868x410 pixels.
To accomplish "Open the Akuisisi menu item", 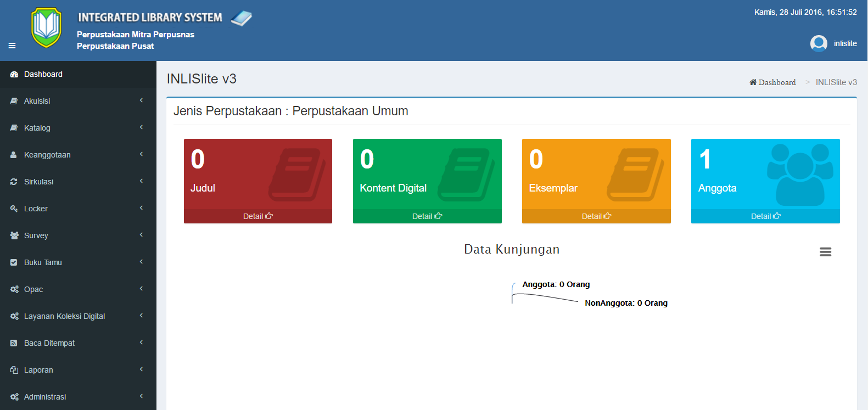I will (78, 101).
